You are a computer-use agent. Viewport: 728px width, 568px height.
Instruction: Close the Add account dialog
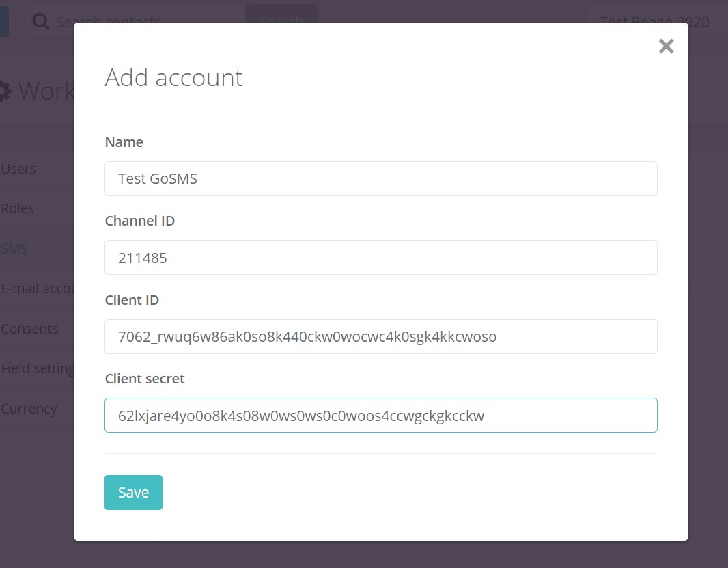667,46
